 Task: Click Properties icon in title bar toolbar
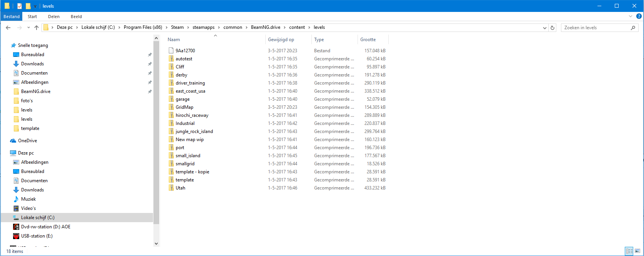coord(20,6)
